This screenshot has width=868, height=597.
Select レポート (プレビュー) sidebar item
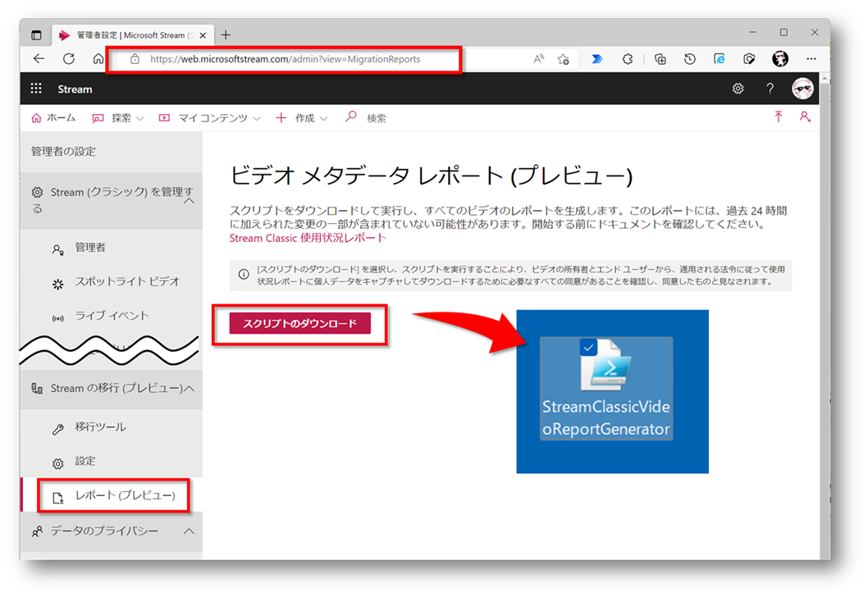[113, 496]
